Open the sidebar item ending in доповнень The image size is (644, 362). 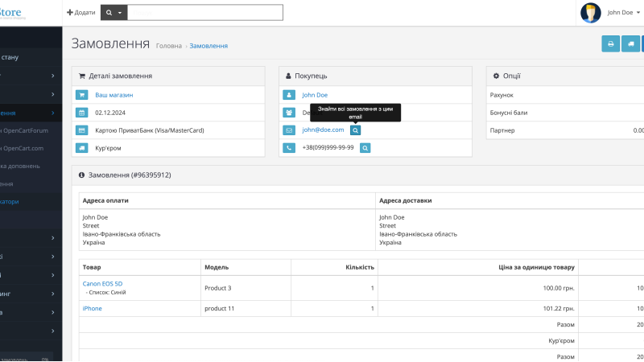pos(31,166)
